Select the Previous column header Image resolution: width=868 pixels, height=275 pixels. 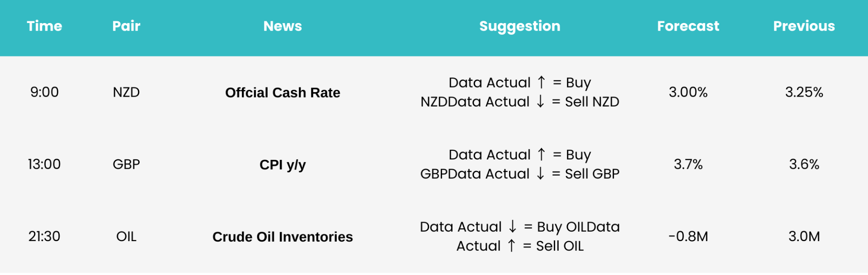click(x=804, y=26)
